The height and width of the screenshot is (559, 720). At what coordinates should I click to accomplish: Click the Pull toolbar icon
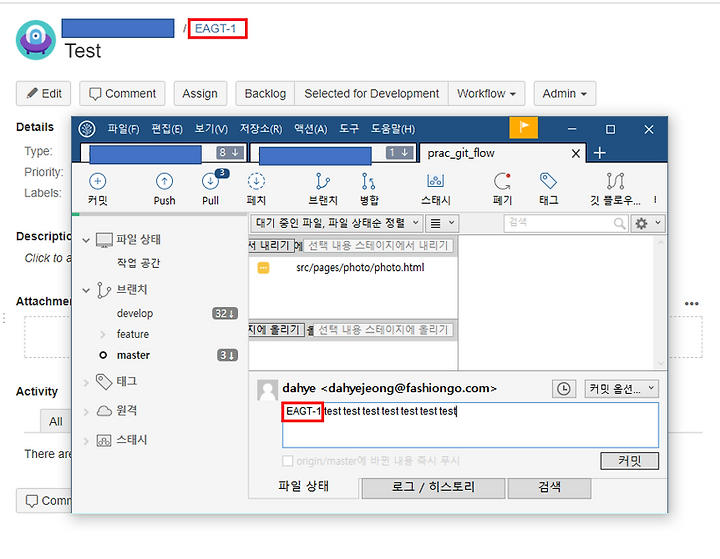(x=210, y=181)
